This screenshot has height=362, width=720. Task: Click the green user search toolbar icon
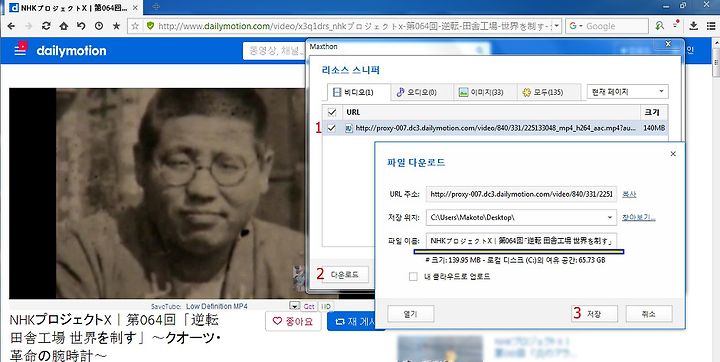point(659,26)
